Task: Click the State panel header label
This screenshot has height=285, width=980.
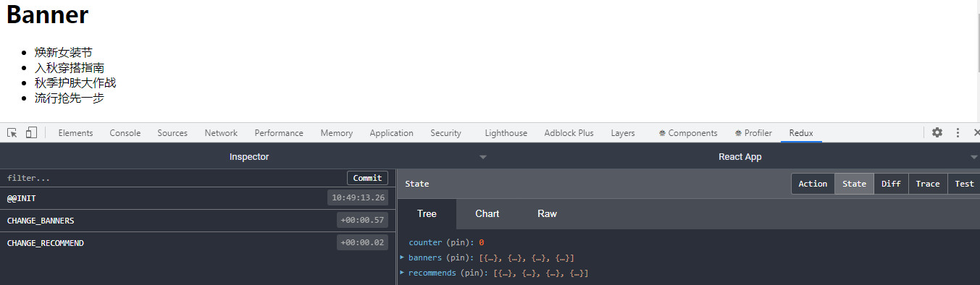Action: click(417, 184)
